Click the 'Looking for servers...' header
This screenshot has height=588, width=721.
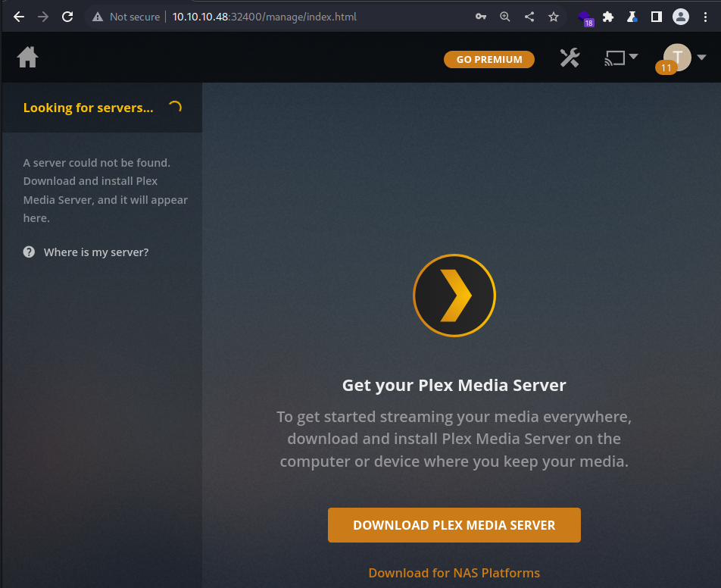[89, 108]
